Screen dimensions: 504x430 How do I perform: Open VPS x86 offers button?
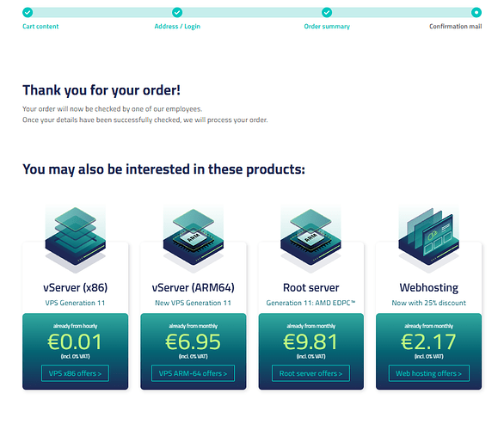coord(75,373)
